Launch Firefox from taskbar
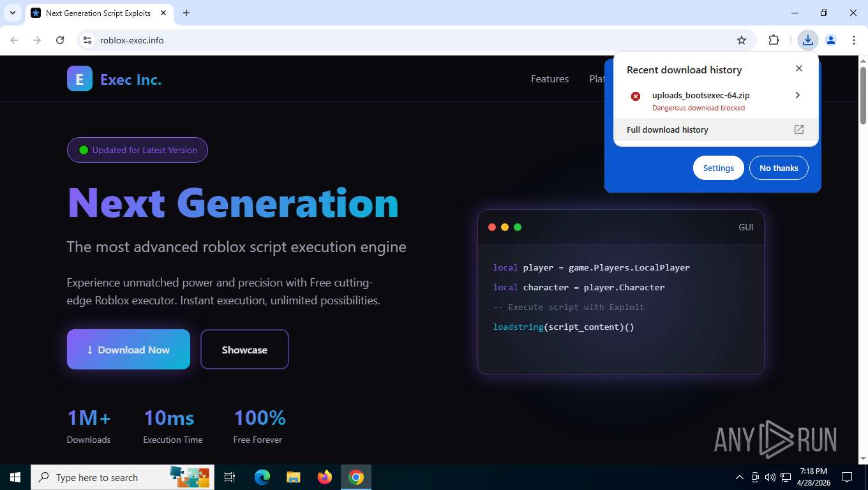 tap(325, 477)
